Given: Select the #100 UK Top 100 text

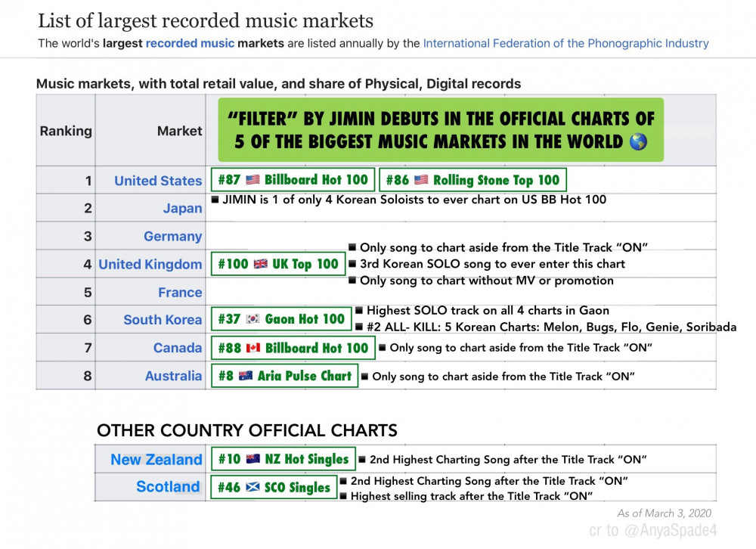Looking at the screenshot, I should pyautogui.click(x=278, y=264).
